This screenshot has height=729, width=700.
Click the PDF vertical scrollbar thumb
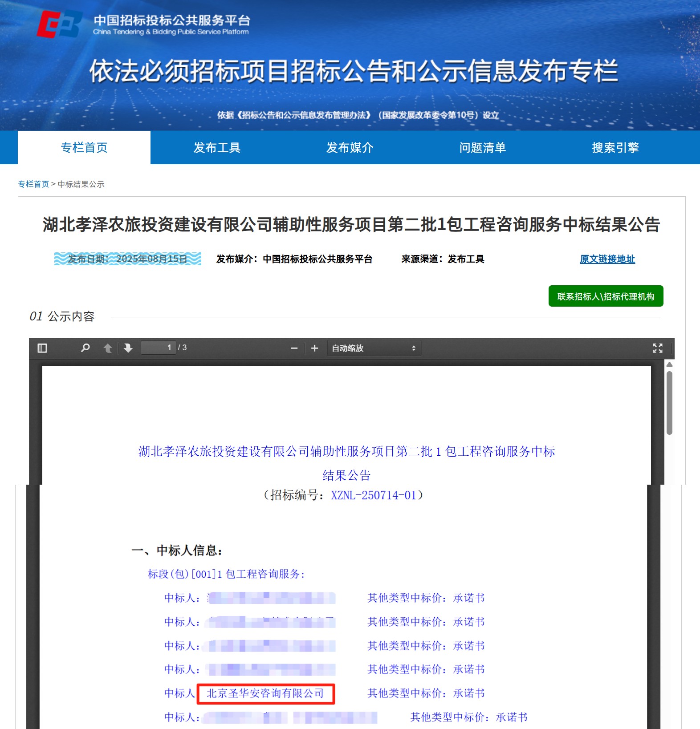point(669,403)
